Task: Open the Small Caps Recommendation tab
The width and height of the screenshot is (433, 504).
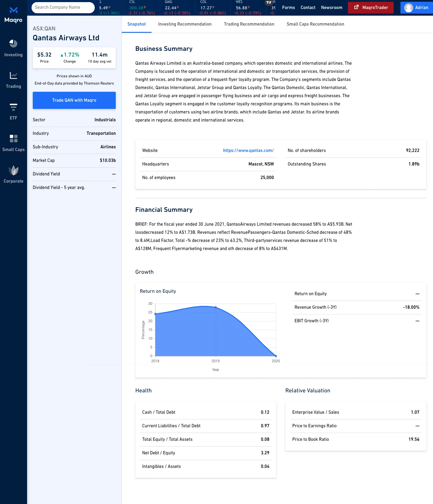Action: point(315,24)
